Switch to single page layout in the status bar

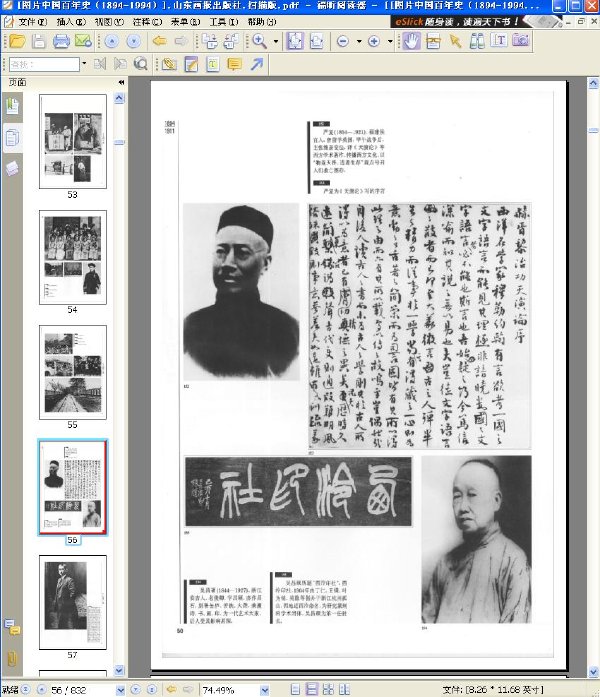(x=296, y=689)
